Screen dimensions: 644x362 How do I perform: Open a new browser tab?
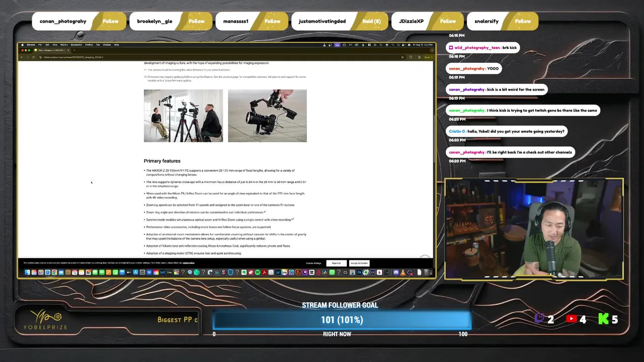[x=74, y=50]
